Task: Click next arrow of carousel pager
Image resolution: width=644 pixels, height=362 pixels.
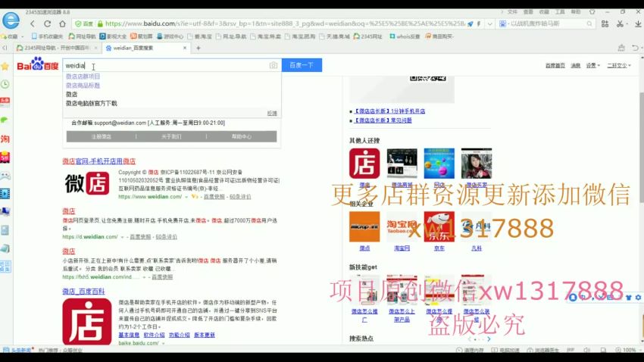Action: pos(489,339)
